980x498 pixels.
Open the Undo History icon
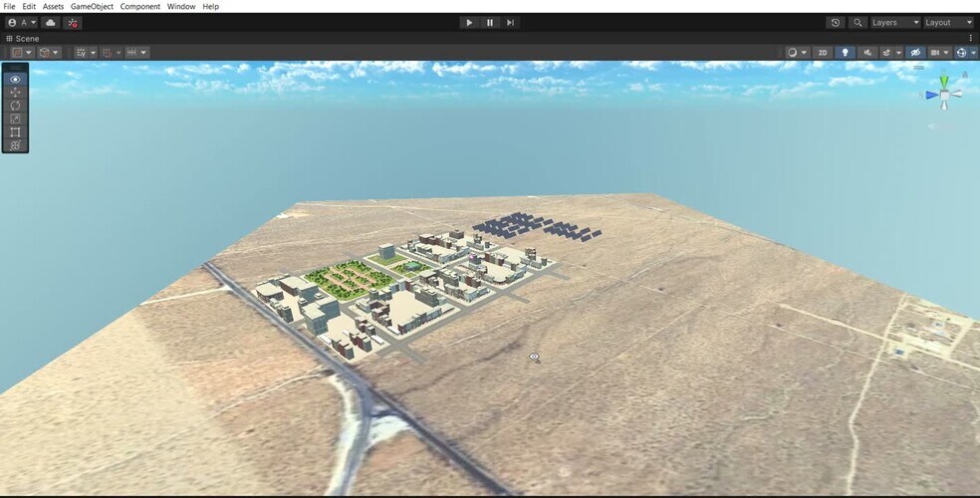coord(835,23)
